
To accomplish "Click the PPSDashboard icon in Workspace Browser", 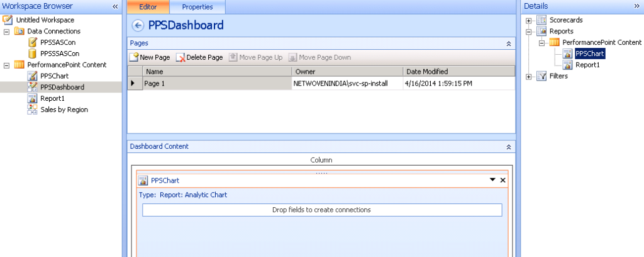I will pos(33,87).
